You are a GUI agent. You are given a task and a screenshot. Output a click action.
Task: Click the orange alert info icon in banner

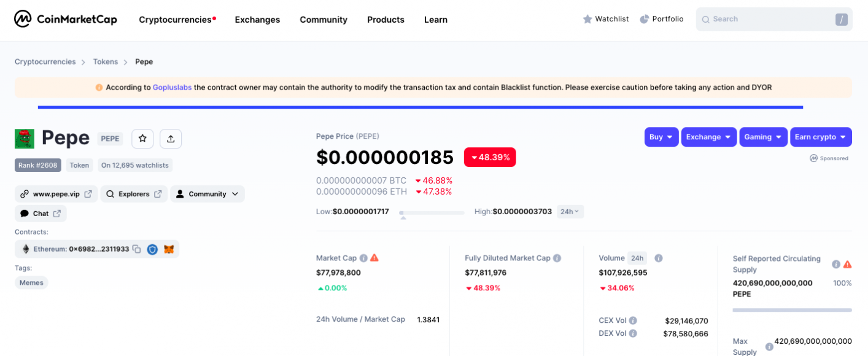coord(99,88)
